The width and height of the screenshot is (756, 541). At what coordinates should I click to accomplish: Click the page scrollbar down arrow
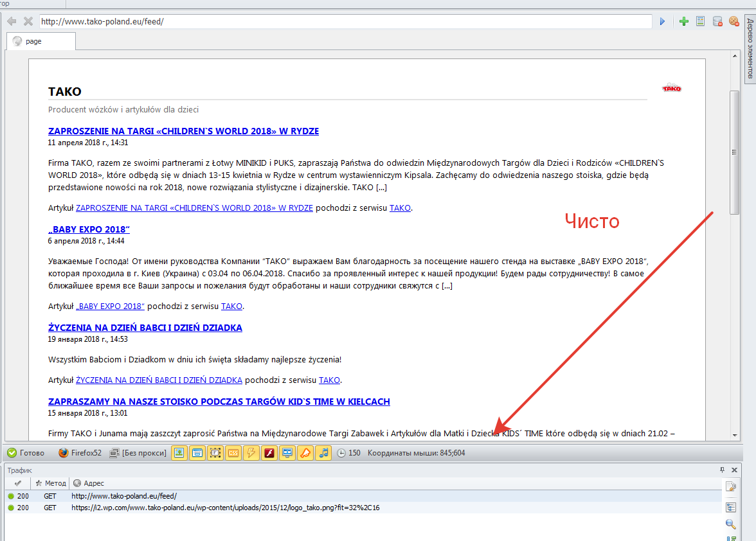(x=735, y=435)
